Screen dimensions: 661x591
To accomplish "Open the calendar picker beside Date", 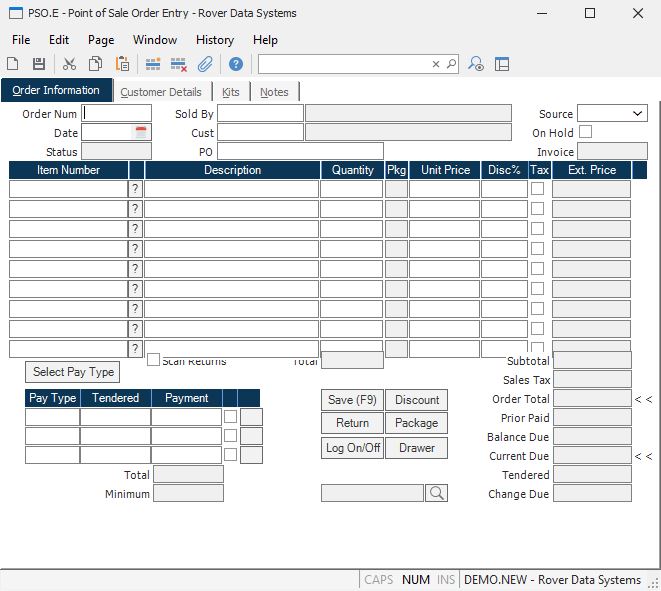I will [x=141, y=132].
